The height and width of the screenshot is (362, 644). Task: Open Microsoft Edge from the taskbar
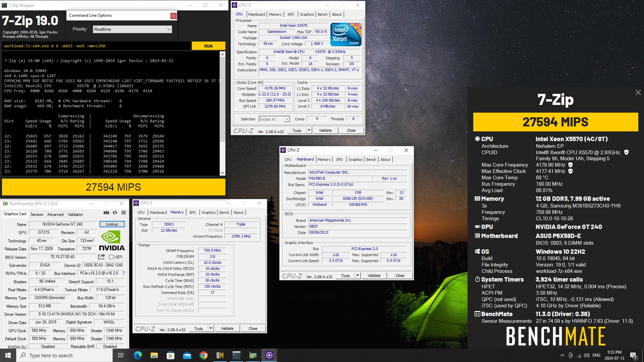click(x=138, y=355)
